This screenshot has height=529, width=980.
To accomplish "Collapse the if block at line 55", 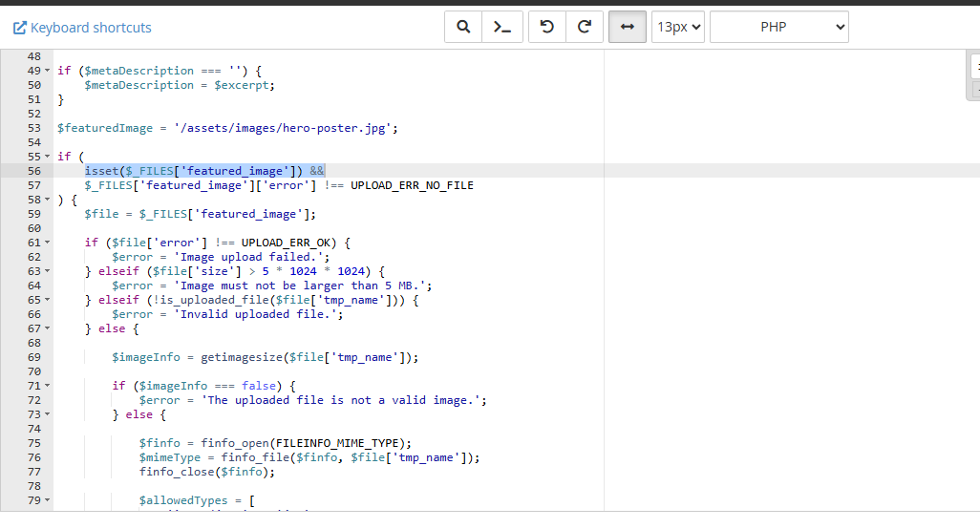I will pyautogui.click(x=48, y=157).
